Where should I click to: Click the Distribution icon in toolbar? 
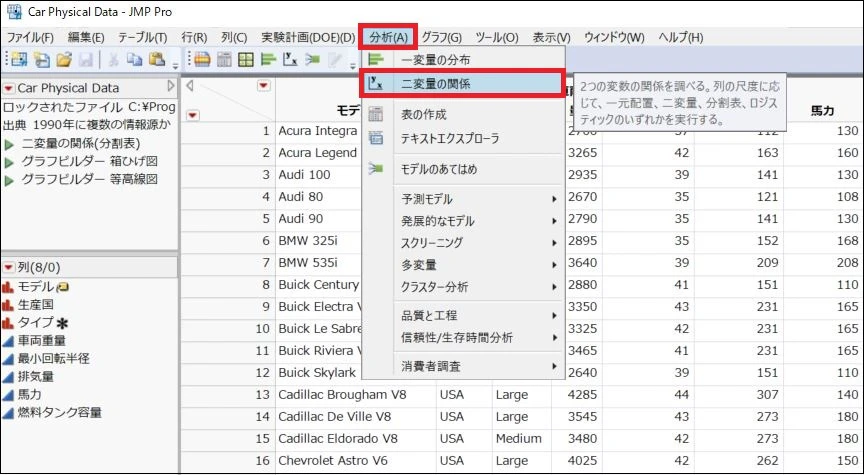tap(268, 60)
